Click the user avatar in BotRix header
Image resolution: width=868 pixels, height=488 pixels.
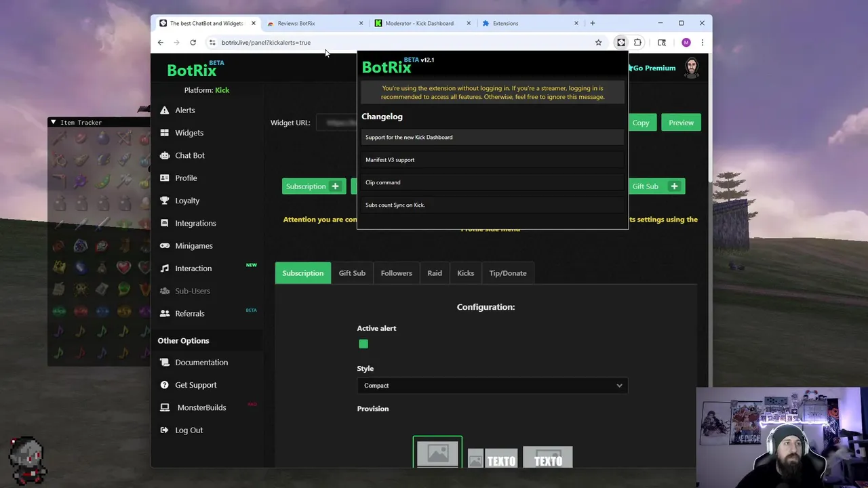click(691, 68)
